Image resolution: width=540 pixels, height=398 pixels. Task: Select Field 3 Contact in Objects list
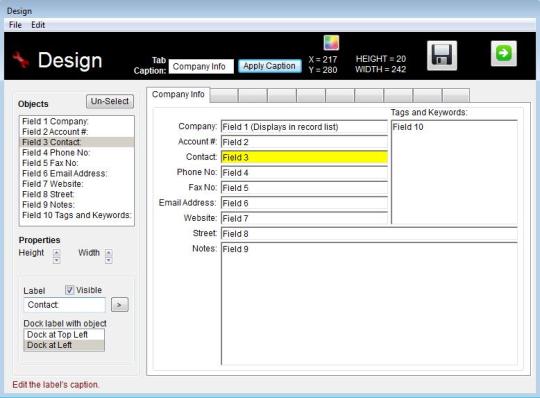(x=76, y=142)
